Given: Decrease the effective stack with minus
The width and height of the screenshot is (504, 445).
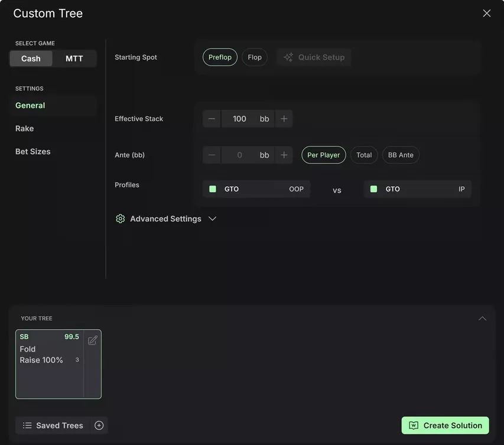Looking at the screenshot, I should (x=212, y=119).
